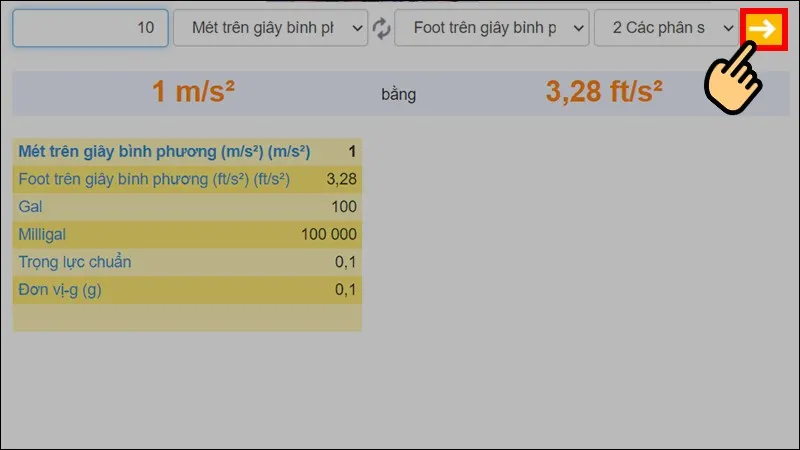Click the value input field showing 10
Screen dimensions: 800x450
click(90, 28)
